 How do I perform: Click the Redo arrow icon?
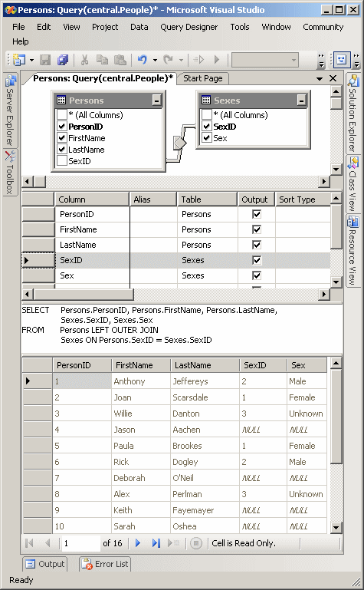click(x=168, y=59)
